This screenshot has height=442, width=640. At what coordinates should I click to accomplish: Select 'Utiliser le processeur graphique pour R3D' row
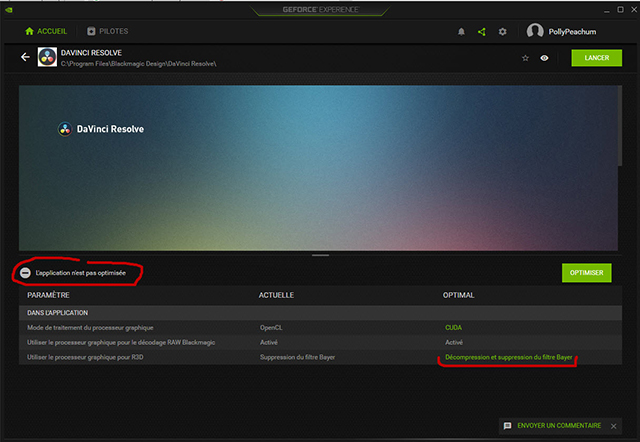[320, 357]
